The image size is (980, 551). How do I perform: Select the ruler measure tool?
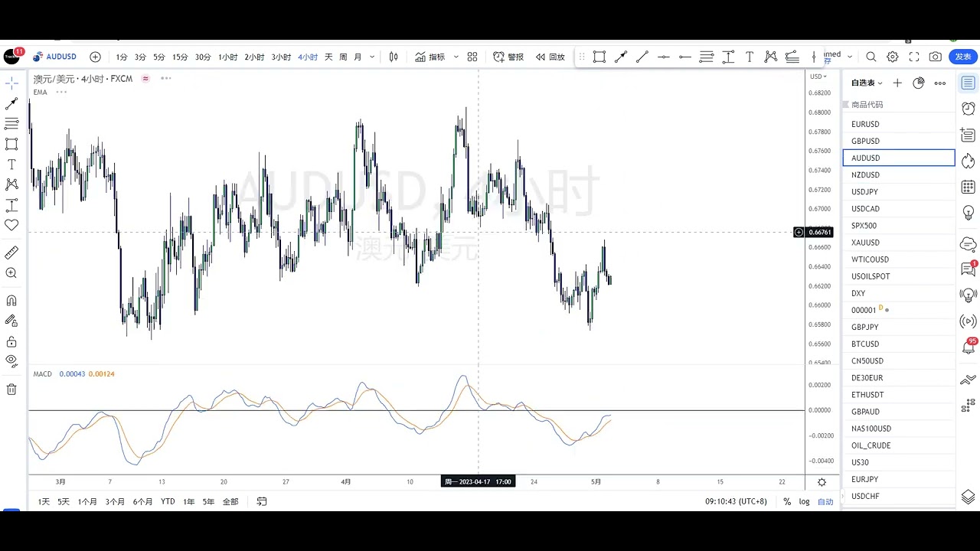click(x=11, y=253)
